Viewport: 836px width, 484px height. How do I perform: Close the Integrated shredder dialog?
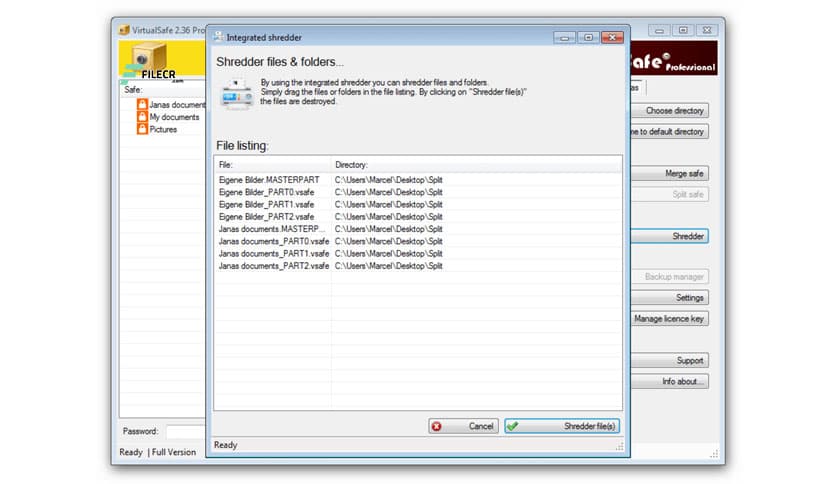(612, 37)
